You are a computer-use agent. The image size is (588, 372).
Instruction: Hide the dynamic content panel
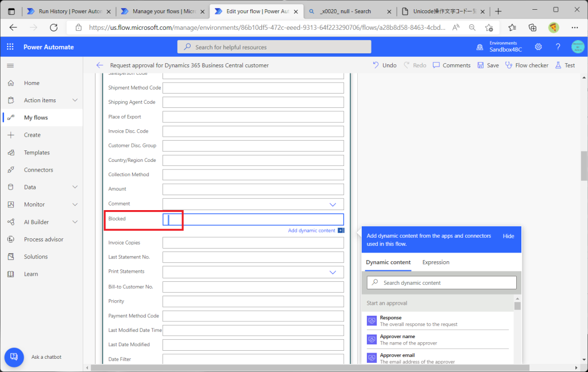509,236
